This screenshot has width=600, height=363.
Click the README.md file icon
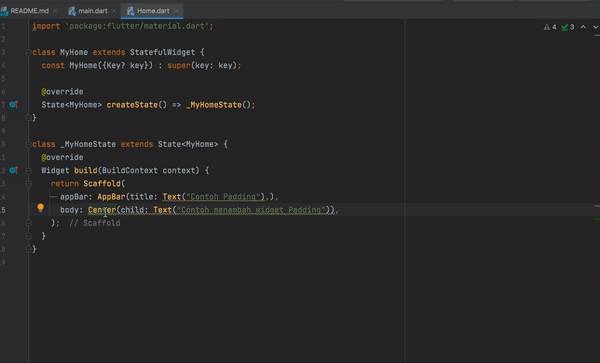coord(4,11)
